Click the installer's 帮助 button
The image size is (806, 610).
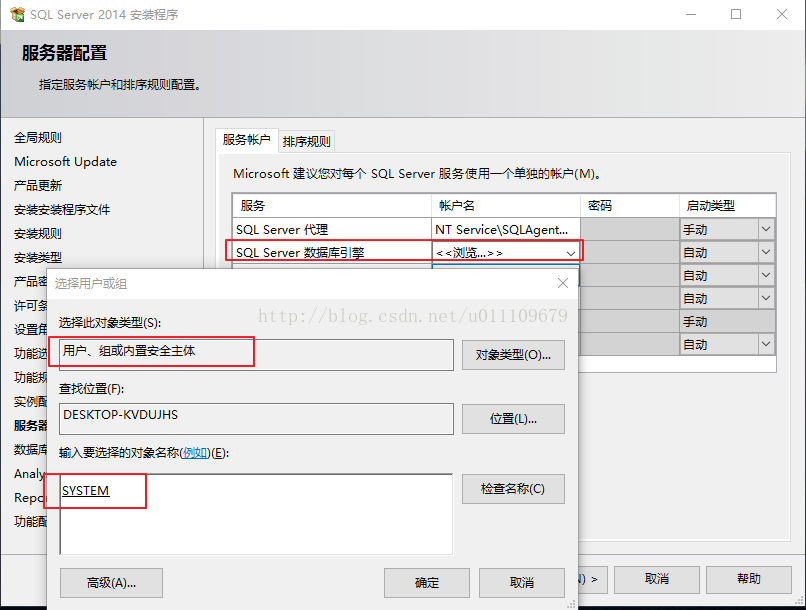[x=748, y=579]
